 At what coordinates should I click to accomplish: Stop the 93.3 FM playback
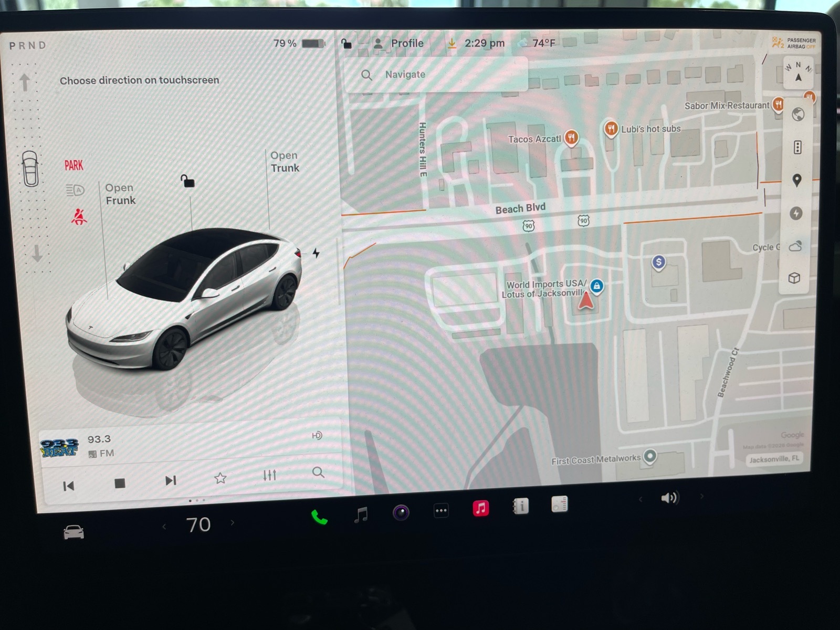click(120, 484)
